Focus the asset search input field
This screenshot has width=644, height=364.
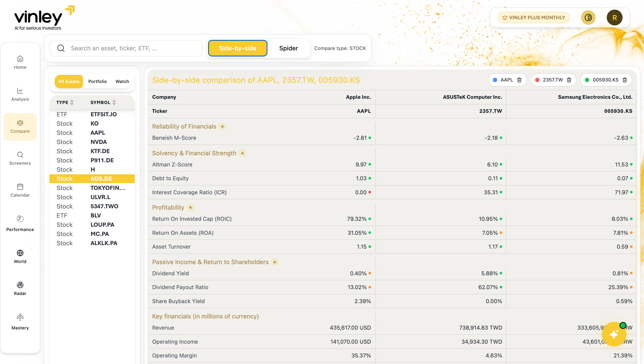[x=126, y=48]
